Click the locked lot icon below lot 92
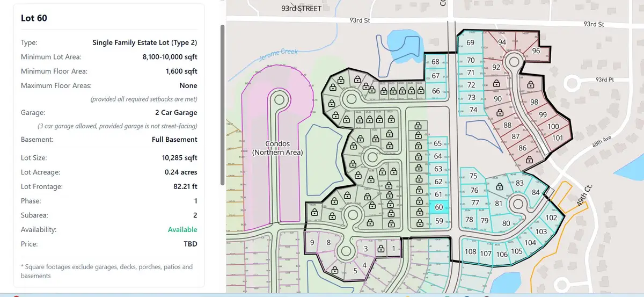Image resolution: width=644 pixels, height=297 pixels. tap(497, 84)
